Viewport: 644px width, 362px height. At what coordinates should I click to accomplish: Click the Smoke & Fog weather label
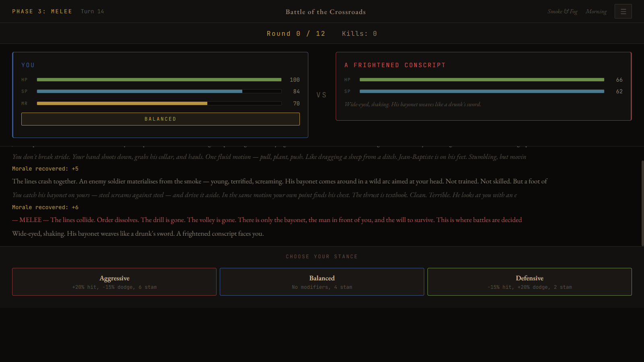click(x=562, y=12)
